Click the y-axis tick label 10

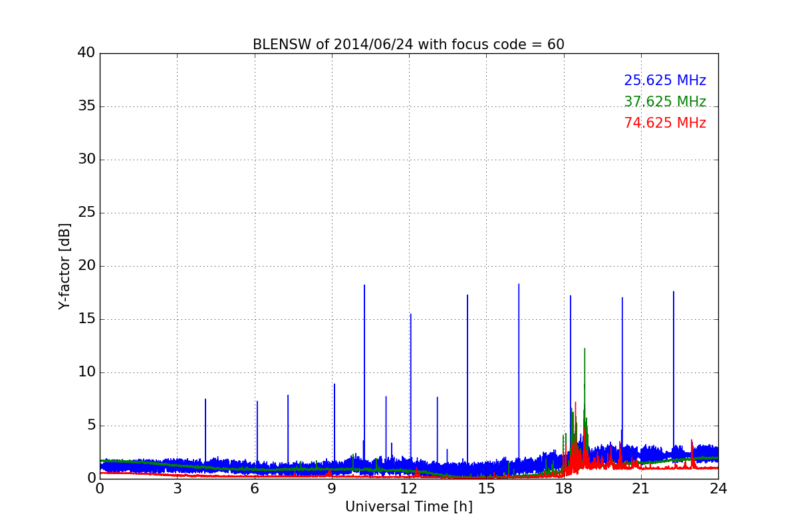[x=86, y=372]
